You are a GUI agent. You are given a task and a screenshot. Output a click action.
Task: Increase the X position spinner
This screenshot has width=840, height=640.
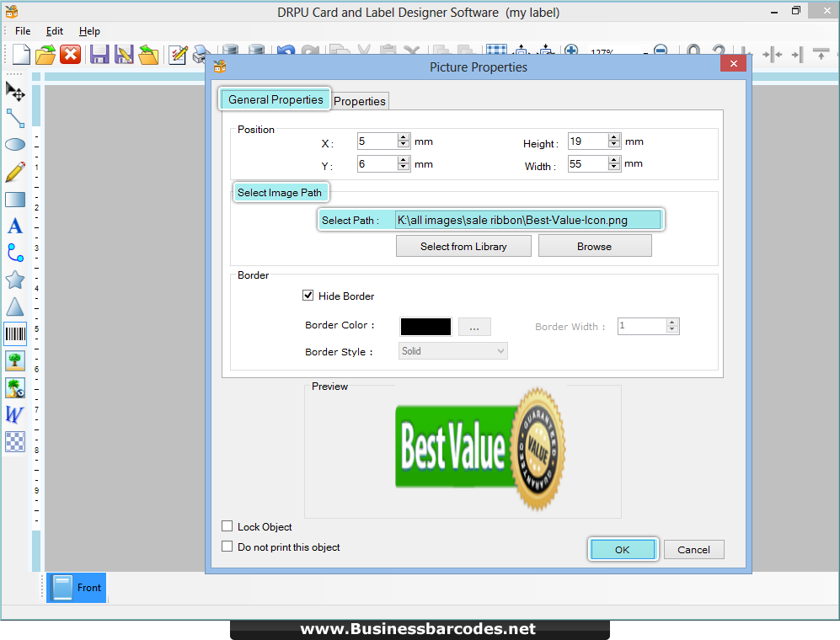pos(404,137)
